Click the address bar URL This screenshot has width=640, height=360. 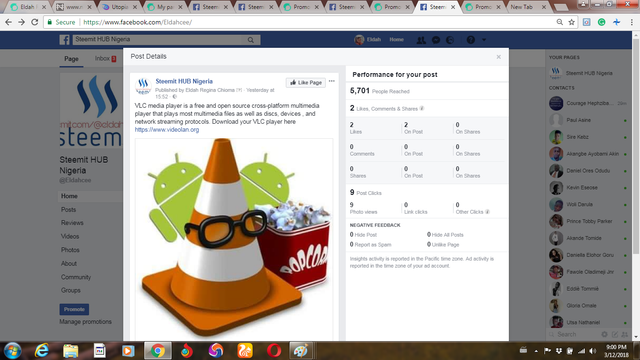[x=138, y=22]
